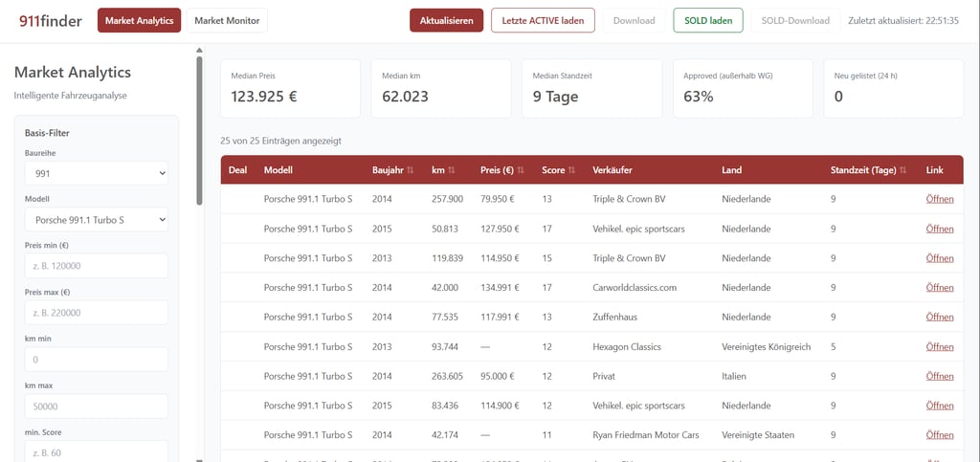
Task: Click the Download button
Action: click(635, 21)
